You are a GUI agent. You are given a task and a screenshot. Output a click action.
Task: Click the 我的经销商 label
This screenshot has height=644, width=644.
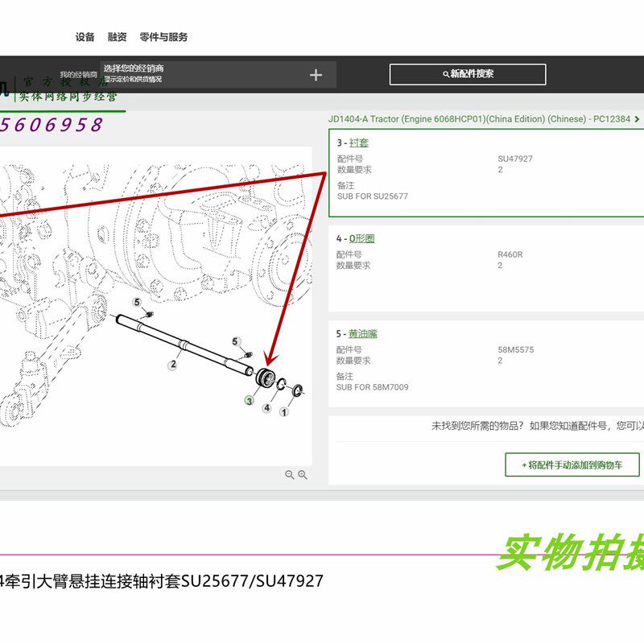click(x=78, y=74)
